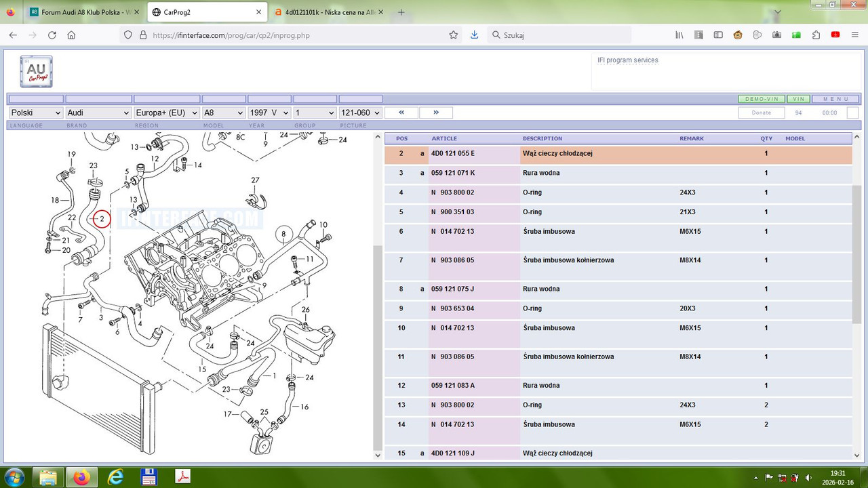This screenshot has width=868, height=488.
Task: Switch to the 4d0121101k Allegro tab
Action: pyautogui.click(x=329, y=12)
